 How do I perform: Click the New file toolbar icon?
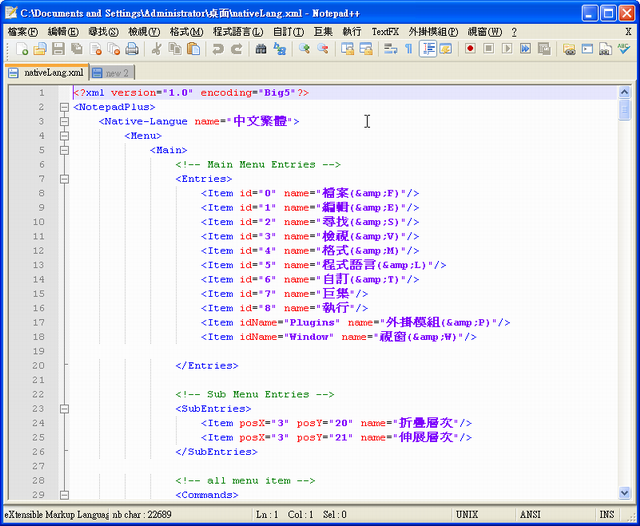[22, 49]
